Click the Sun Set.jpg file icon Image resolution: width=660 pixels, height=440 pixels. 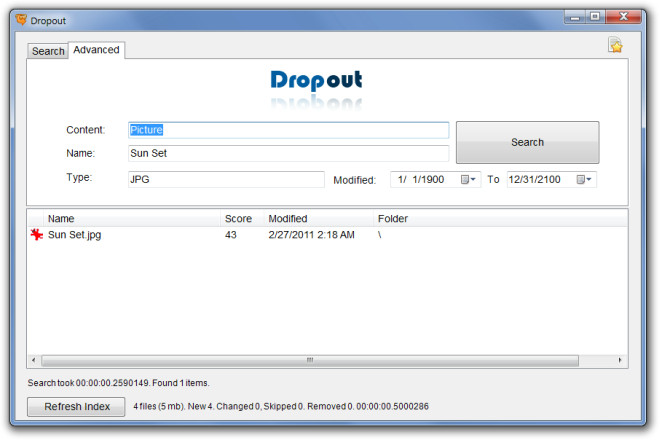[37, 235]
